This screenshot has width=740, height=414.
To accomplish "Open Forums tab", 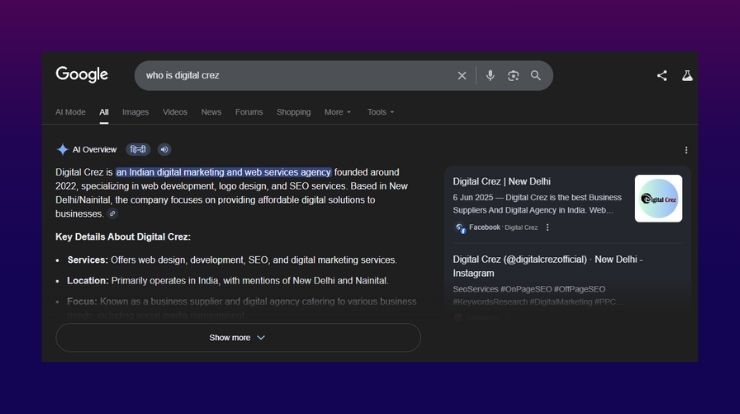I will 249,112.
